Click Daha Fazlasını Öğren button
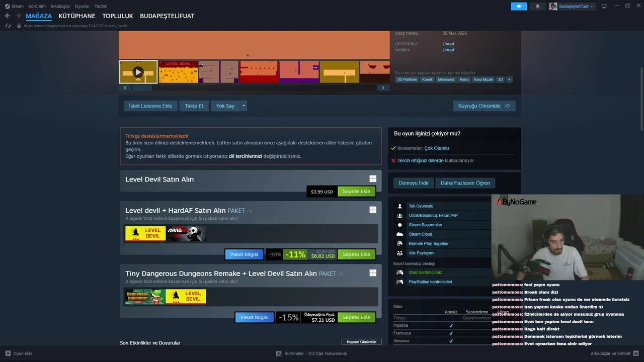The image size is (644, 362). click(465, 183)
